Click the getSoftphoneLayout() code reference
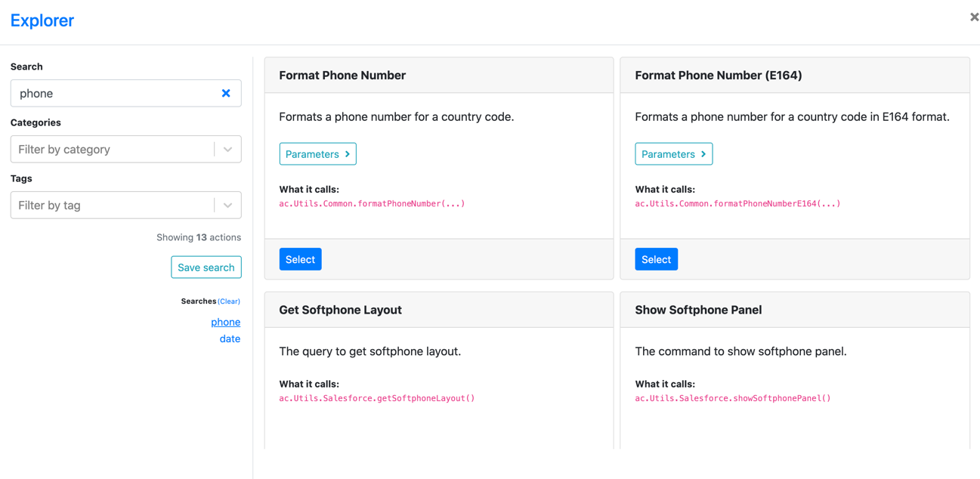The height and width of the screenshot is (479, 980). [x=377, y=398]
